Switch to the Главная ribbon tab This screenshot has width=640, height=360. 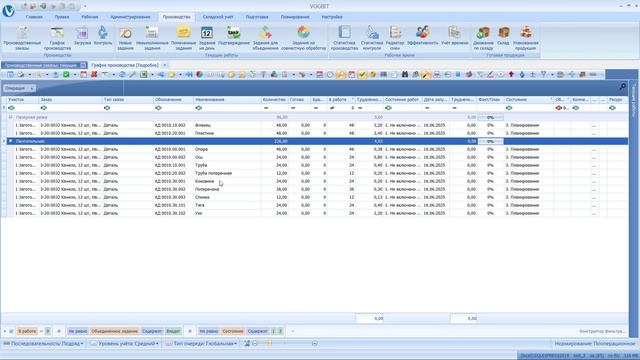coord(34,17)
